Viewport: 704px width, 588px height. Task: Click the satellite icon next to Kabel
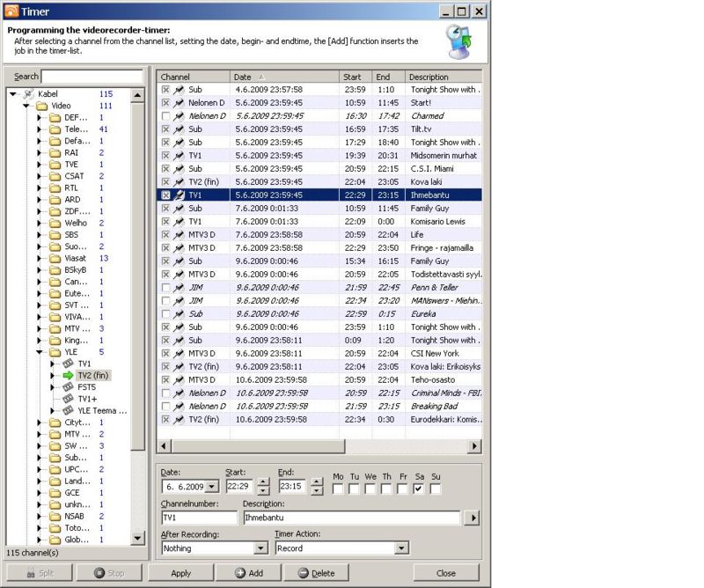pos(29,94)
